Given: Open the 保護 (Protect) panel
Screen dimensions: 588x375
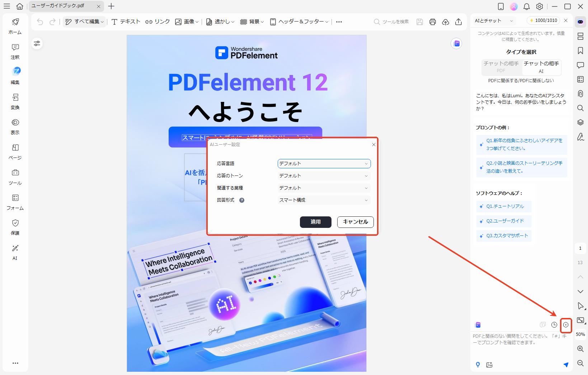Looking at the screenshot, I should [x=15, y=227].
